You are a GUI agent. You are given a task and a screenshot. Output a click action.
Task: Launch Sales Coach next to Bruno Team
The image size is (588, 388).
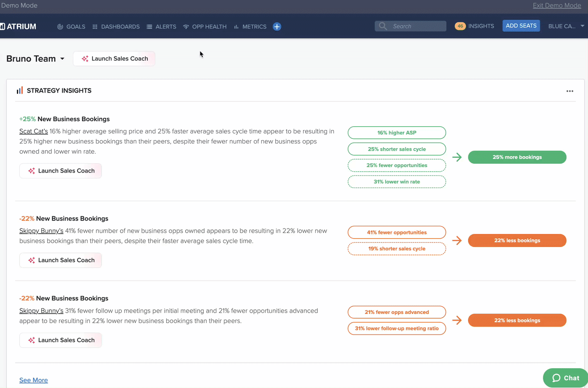(114, 58)
